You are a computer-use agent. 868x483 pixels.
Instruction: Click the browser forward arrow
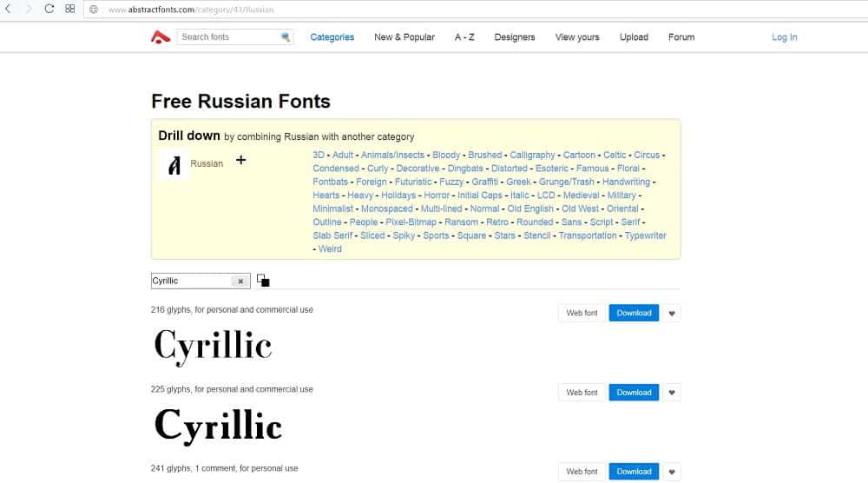(x=29, y=9)
